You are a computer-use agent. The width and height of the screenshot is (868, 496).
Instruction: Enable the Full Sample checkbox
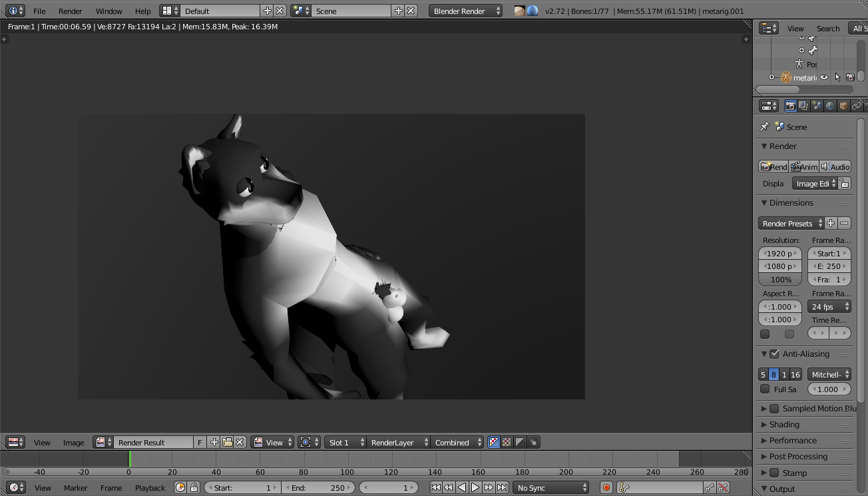765,389
